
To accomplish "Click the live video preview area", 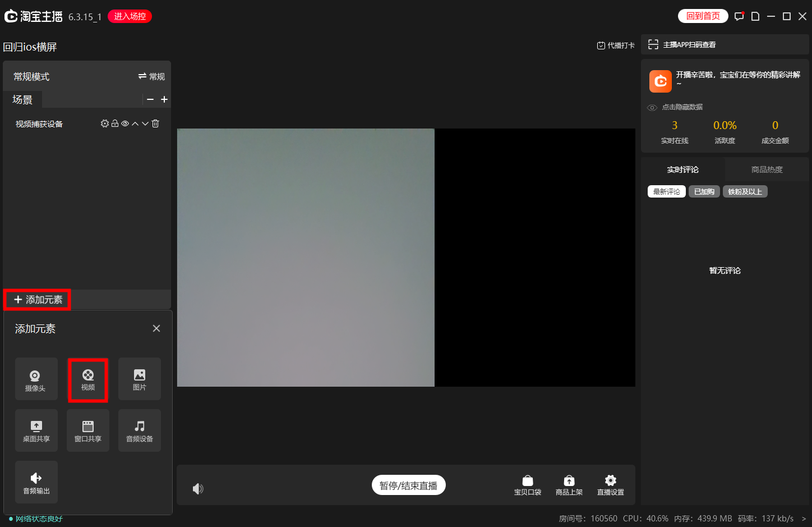I will click(x=406, y=258).
